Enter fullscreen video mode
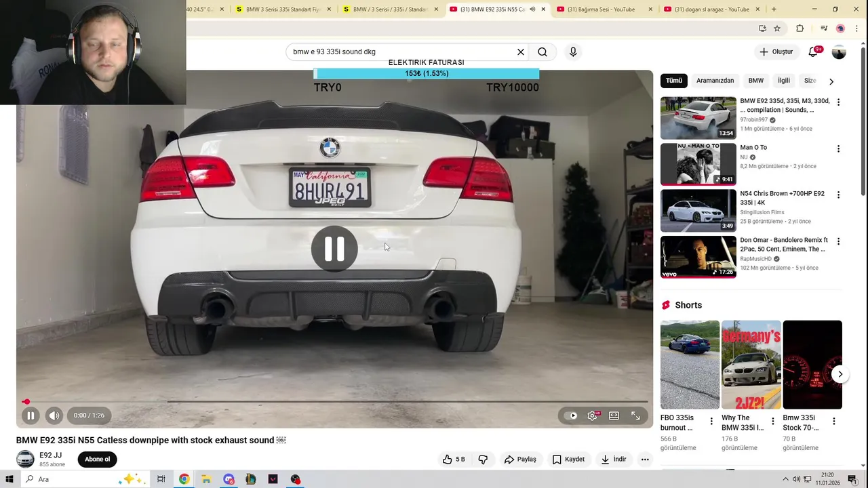Viewport: 868px width, 488px height. [x=635, y=415]
